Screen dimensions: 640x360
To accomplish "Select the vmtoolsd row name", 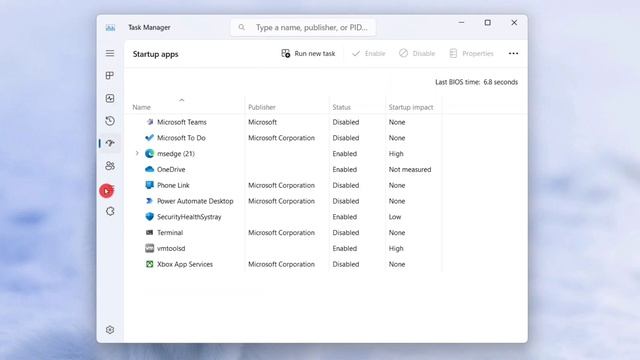I will 171,248.
